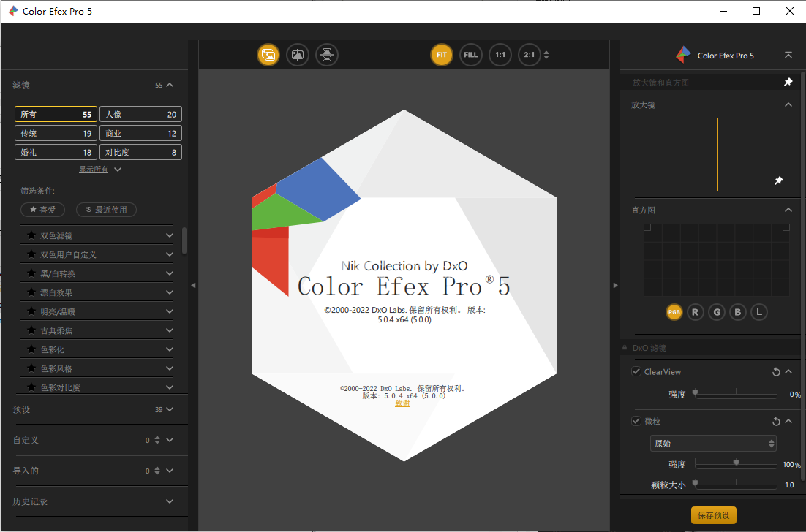Screen dimensions: 806x532
Task: Select RGB histogram channel
Action: (x=674, y=312)
